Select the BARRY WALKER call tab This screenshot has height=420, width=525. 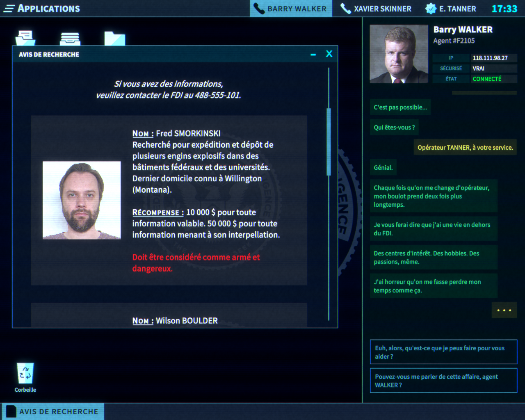click(x=291, y=8)
